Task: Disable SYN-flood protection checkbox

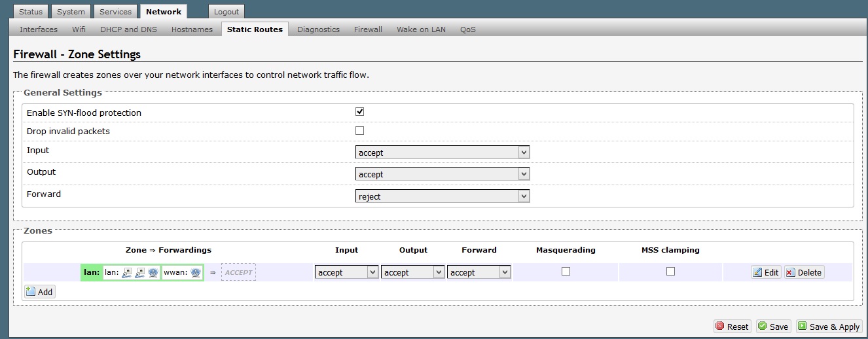Action: coord(359,112)
